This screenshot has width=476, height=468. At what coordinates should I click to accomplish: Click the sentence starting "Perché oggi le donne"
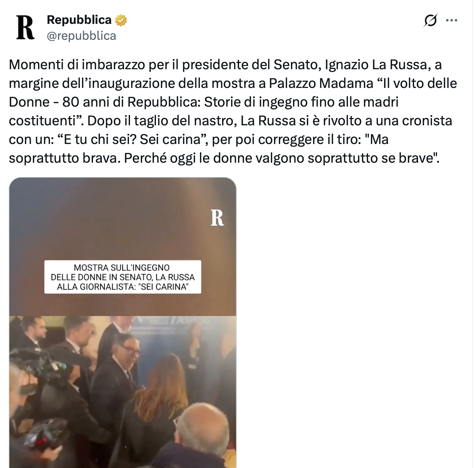pyautogui.click(x=282, y=158)
